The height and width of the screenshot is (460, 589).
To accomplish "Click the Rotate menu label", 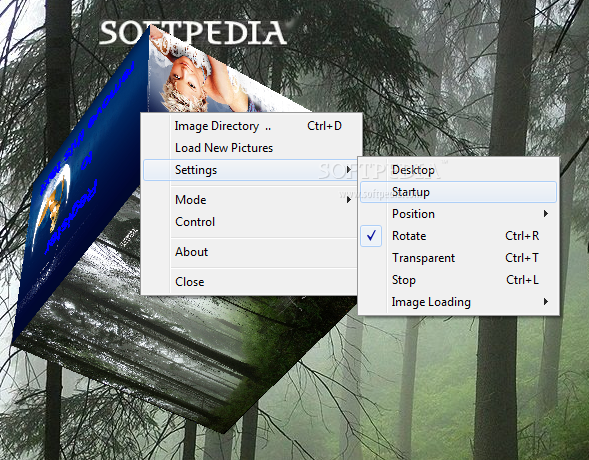I will [409, 236].
